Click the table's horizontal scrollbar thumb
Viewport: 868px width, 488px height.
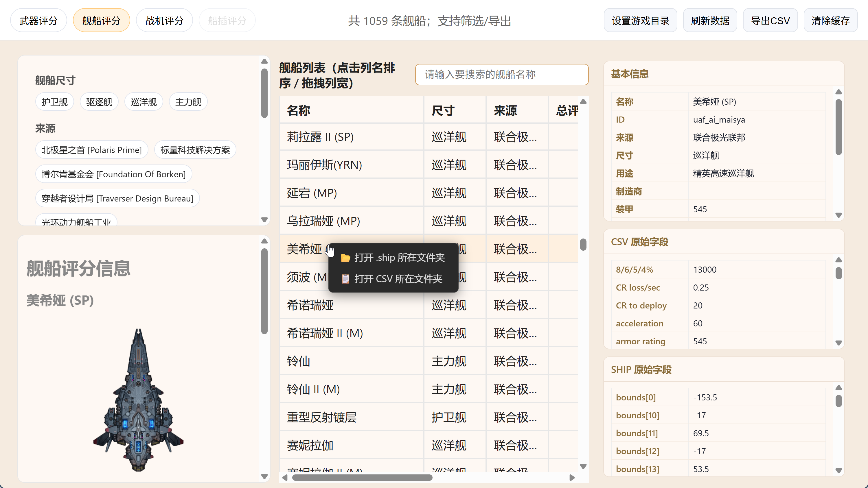click(x=362, y=478)
